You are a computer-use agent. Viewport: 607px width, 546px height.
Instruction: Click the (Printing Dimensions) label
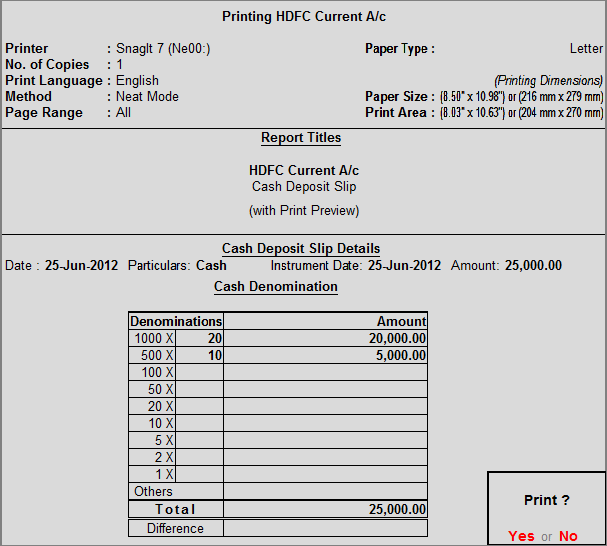[x=549, y=81]
